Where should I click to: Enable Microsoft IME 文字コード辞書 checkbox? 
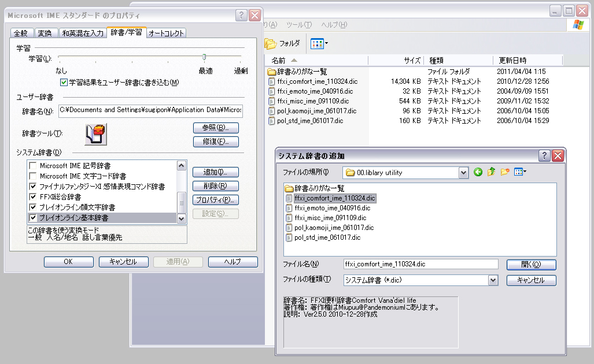[x=33, y=176]
